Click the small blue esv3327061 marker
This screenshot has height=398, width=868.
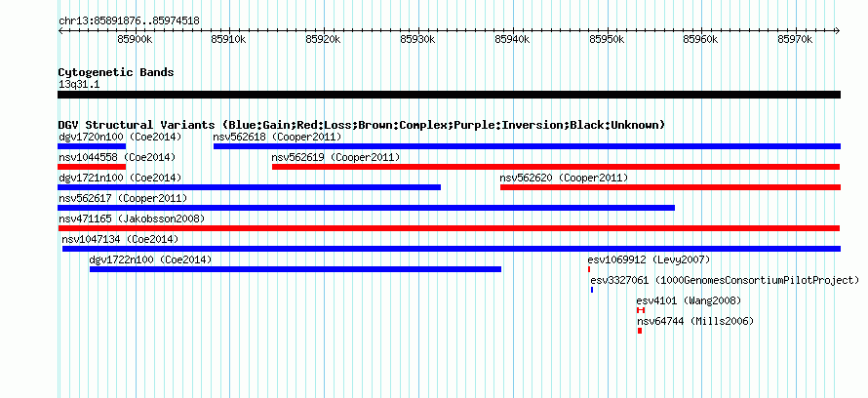coord(592,290)
